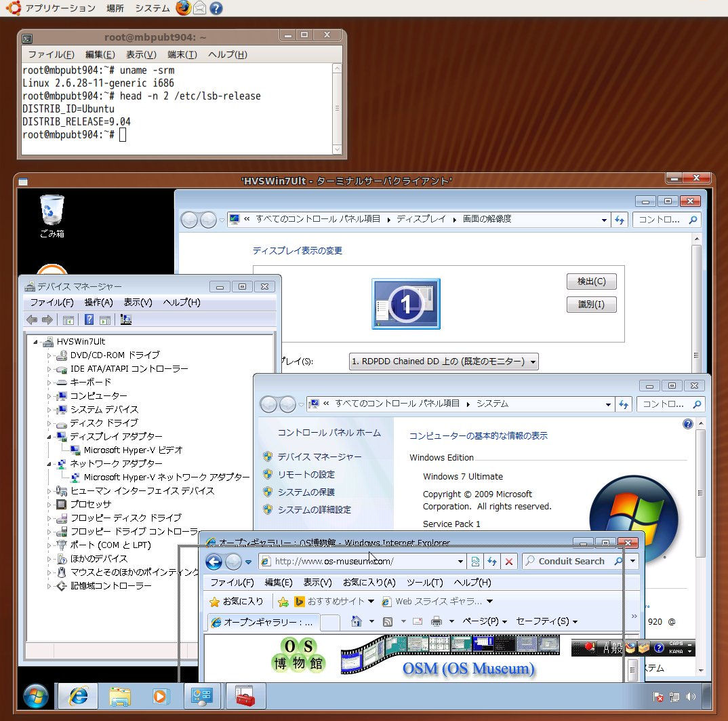Open the Windows Start orb
728x721 pixels.
tap(36, 697)
